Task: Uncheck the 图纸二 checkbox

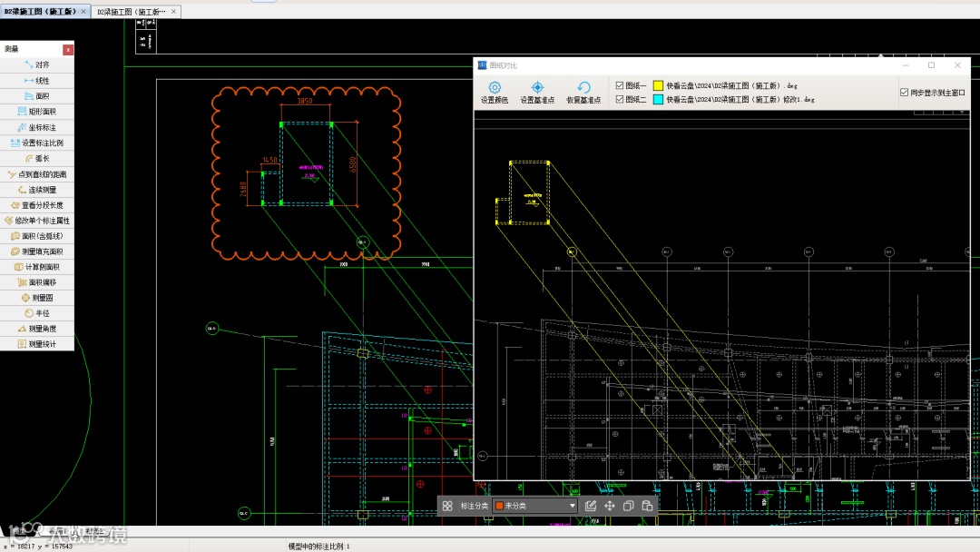Action: [620, 99]
